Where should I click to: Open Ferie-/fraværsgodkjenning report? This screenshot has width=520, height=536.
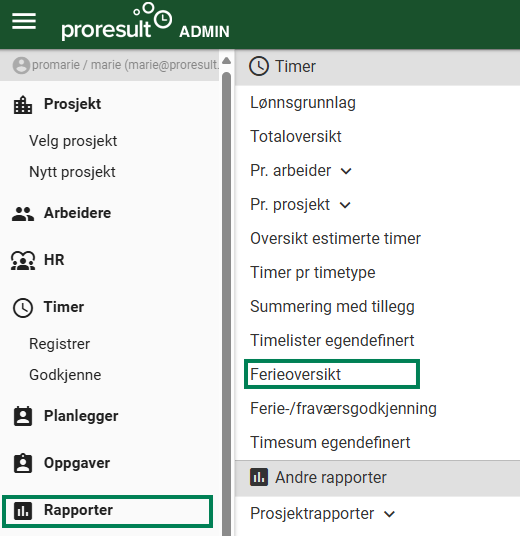click(x=343, y=408)
